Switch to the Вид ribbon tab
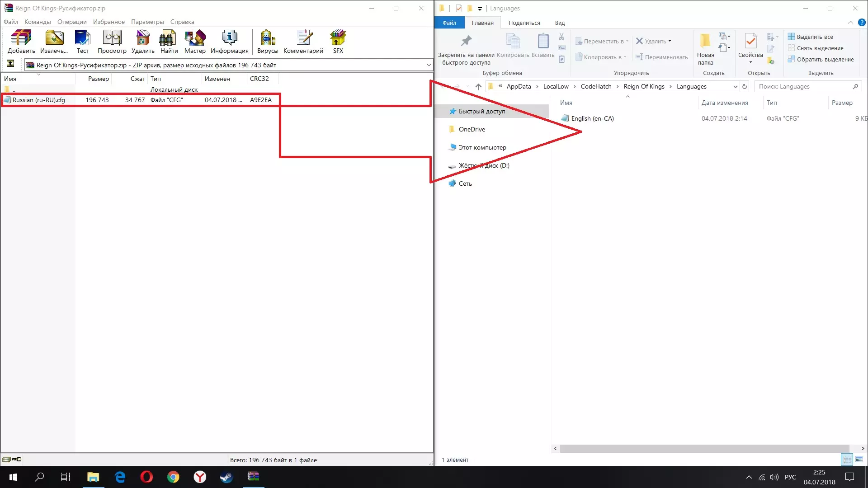 (x=560, y=23)
